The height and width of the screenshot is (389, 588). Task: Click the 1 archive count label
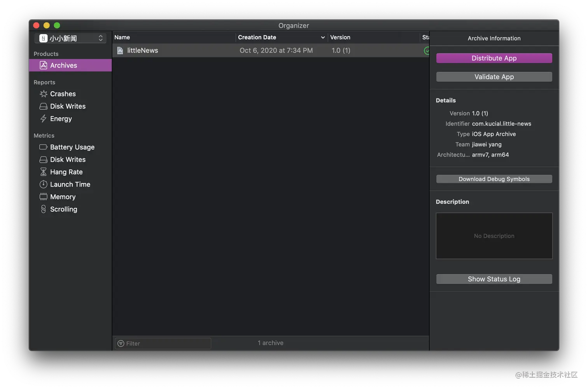pos(271,343)
